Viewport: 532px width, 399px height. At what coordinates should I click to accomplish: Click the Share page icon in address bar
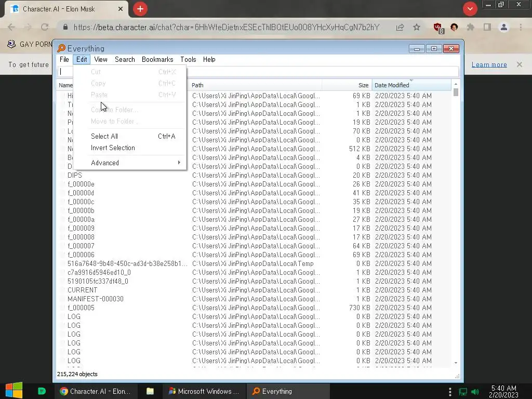click(400, 27)
